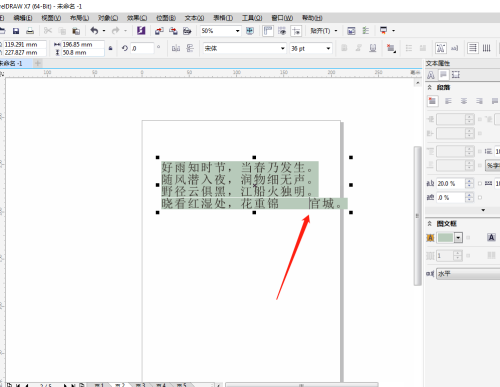Expand more paragraph options with the down arrow
The width and height of the screenshot is (500, 387).
[x=483, y=210]
